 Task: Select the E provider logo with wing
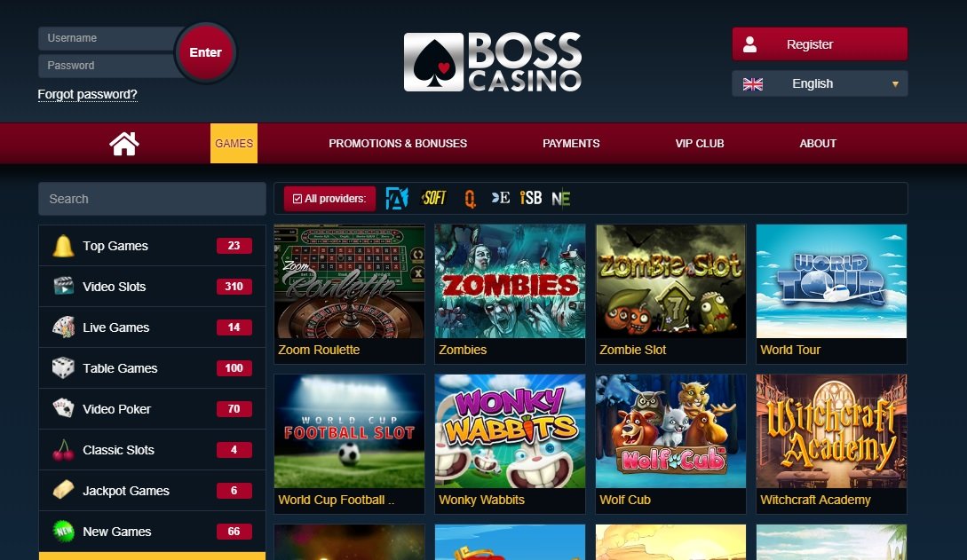point(501,198)
